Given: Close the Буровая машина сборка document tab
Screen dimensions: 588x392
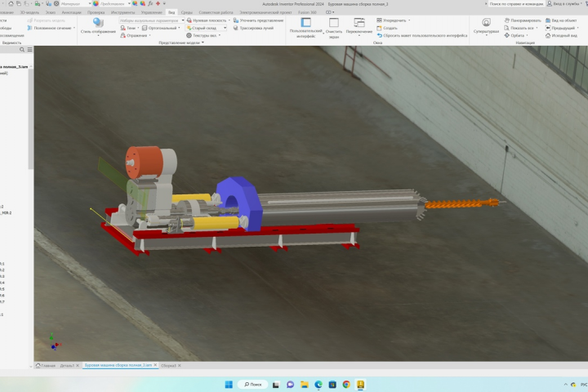Looking at the screenshot, I should click(155, 365).
